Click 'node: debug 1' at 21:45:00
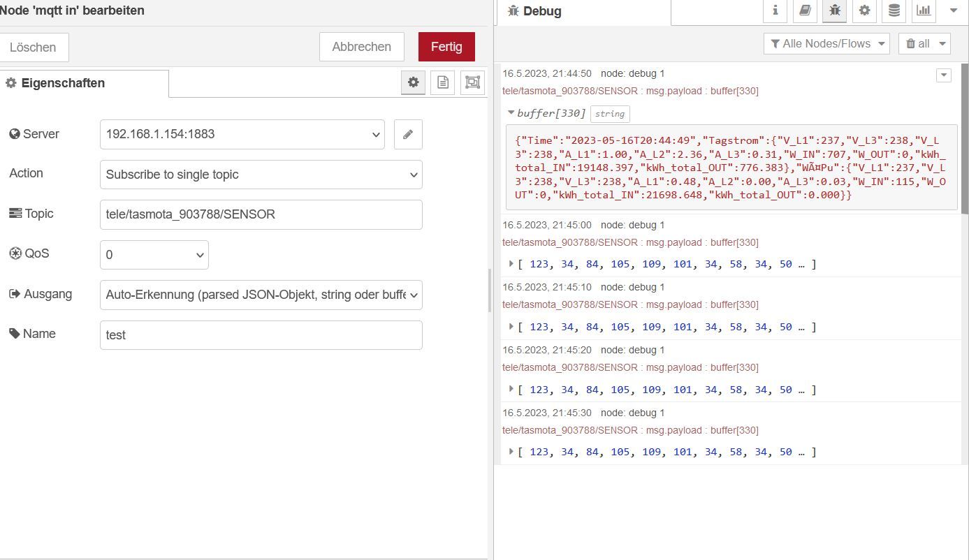969x560 pixels. [x=633, y=225]
